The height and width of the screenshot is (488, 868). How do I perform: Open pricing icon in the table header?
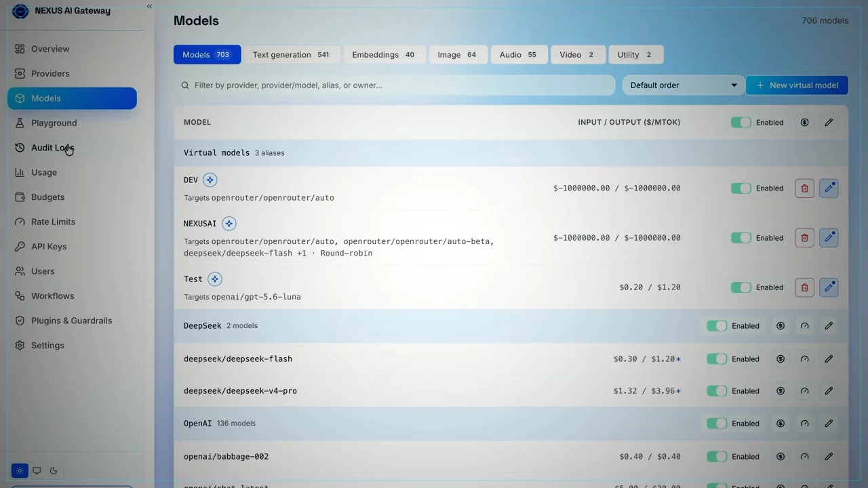(804, 123)
